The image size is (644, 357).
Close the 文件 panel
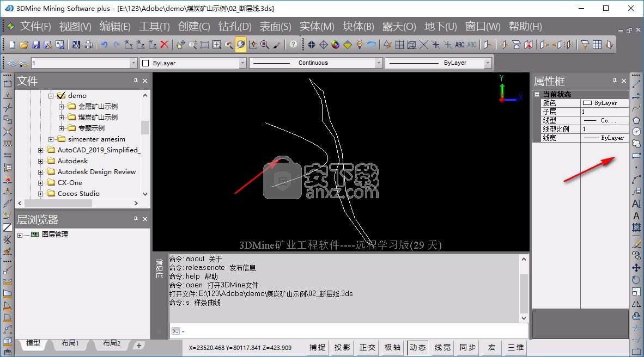[x=145, y=81]
